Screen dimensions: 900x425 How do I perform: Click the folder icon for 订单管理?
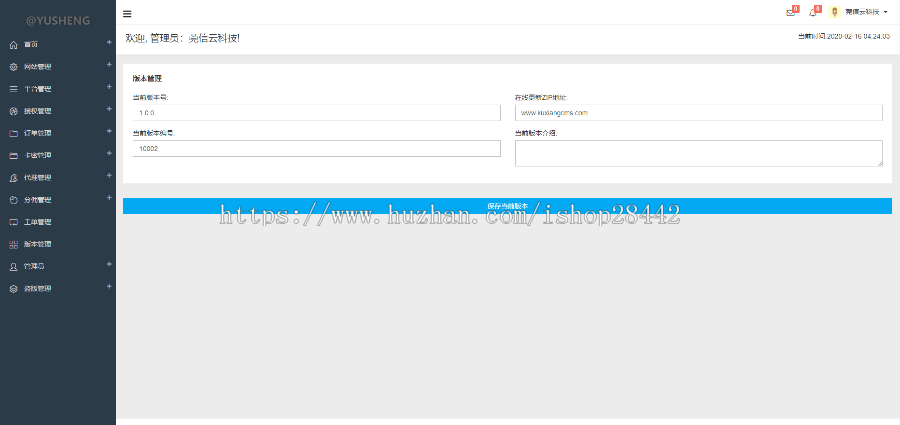[x=14, y=133]
